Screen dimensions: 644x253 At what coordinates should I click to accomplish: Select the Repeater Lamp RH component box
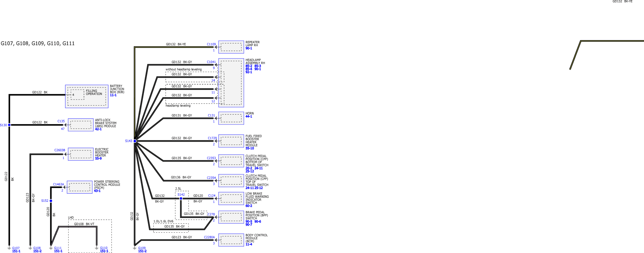[x=231, y=47]
